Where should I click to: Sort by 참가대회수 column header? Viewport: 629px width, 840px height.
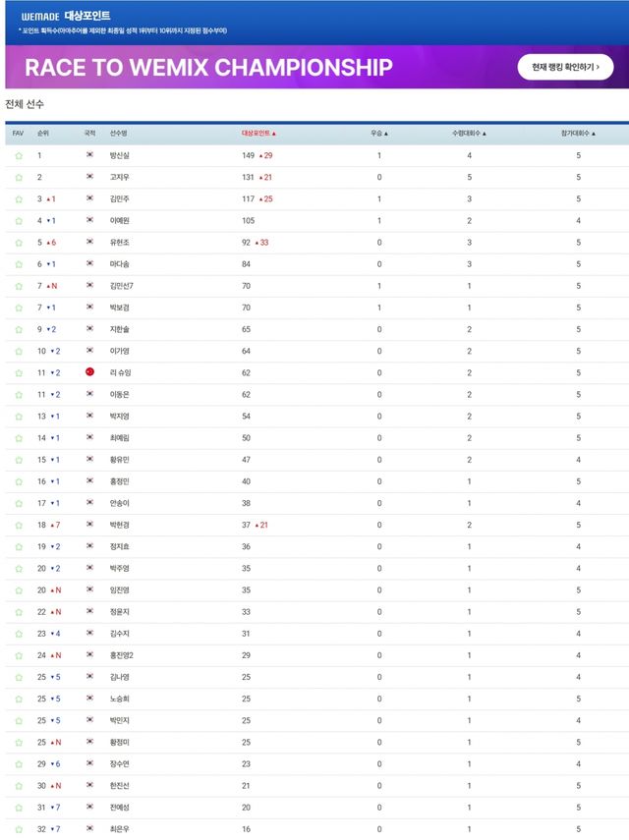point(578,133)
